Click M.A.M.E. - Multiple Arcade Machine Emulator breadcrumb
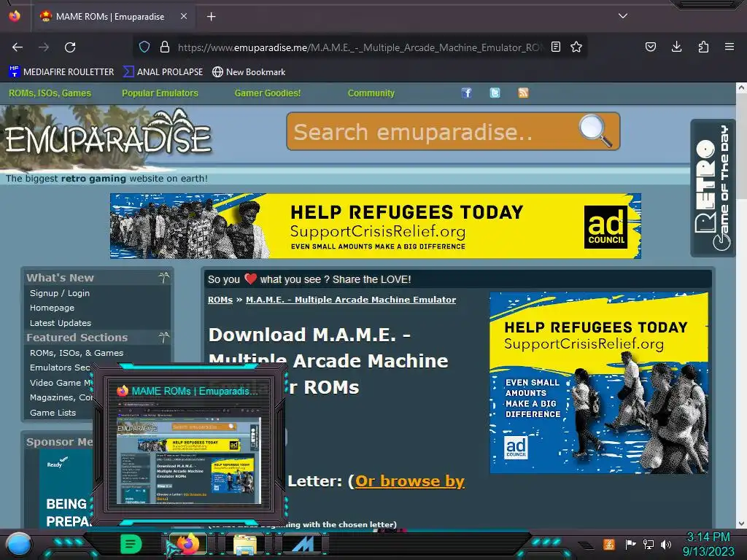This screenshot has width=747, height=560. (x=351, y=300)
